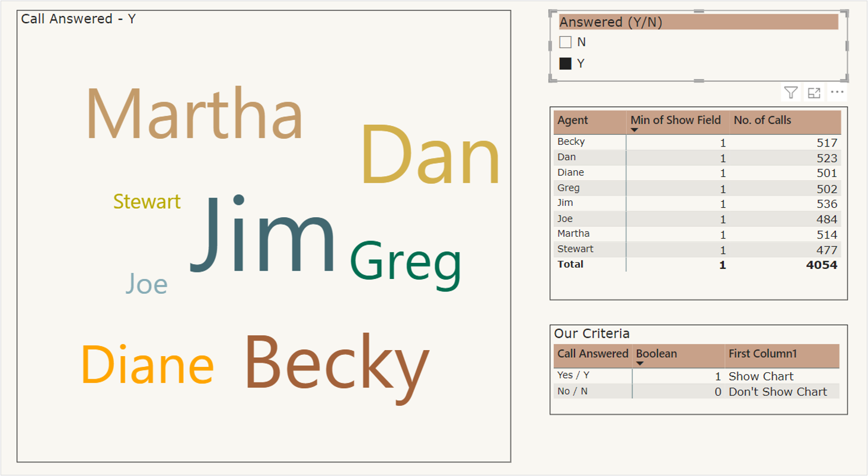Viewport: 868px width, 476px height.
Task: Select the Show Chart cell in Our Criteria
Action: pyautogui.click(x=761, y=376)
